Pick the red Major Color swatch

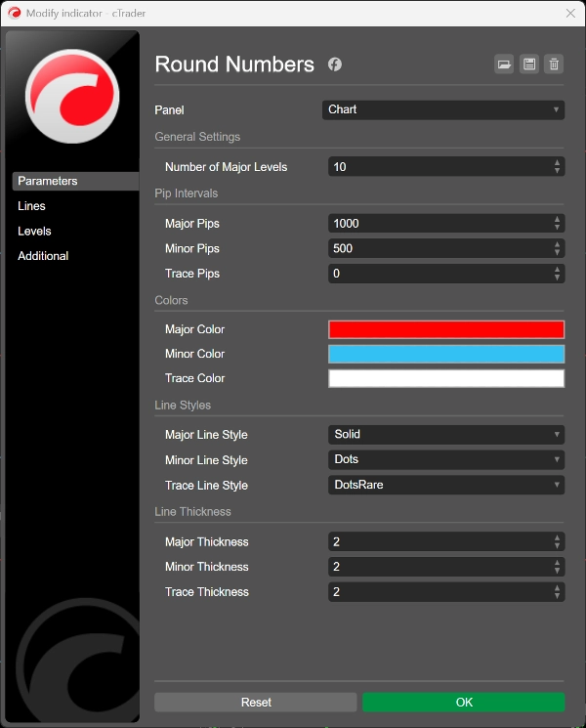[x=445, y=329]
